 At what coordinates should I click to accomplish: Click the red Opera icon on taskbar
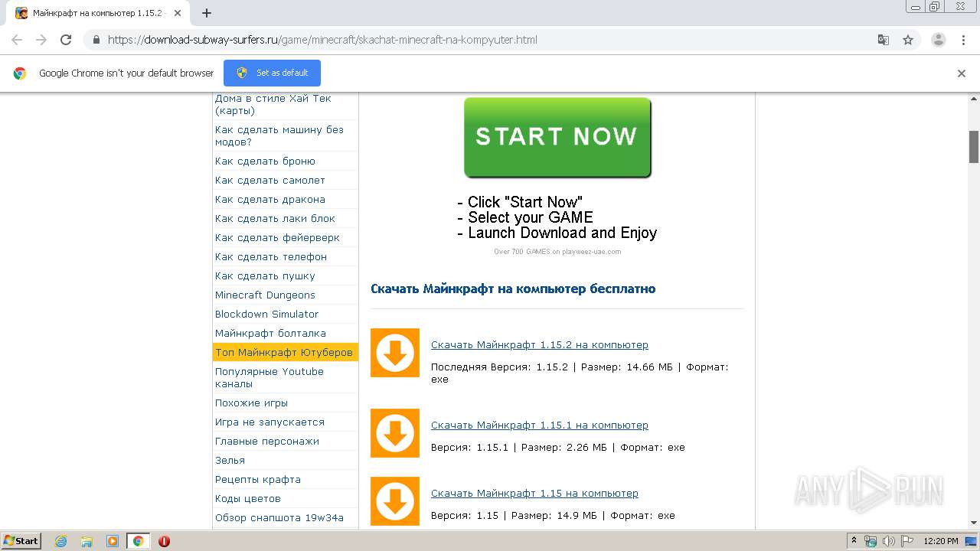(x=164, y=541)
